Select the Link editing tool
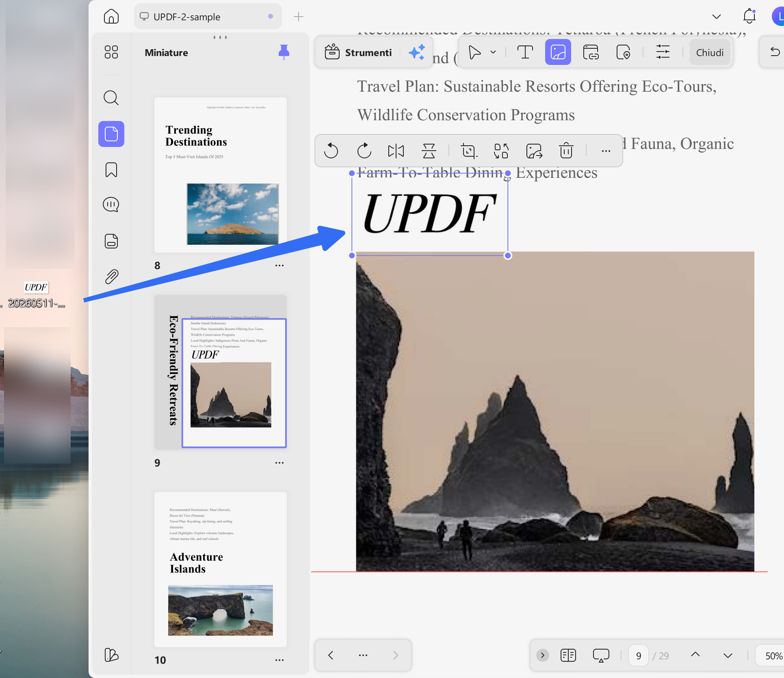This screenshot has height=678, width=784. [591, 52]
